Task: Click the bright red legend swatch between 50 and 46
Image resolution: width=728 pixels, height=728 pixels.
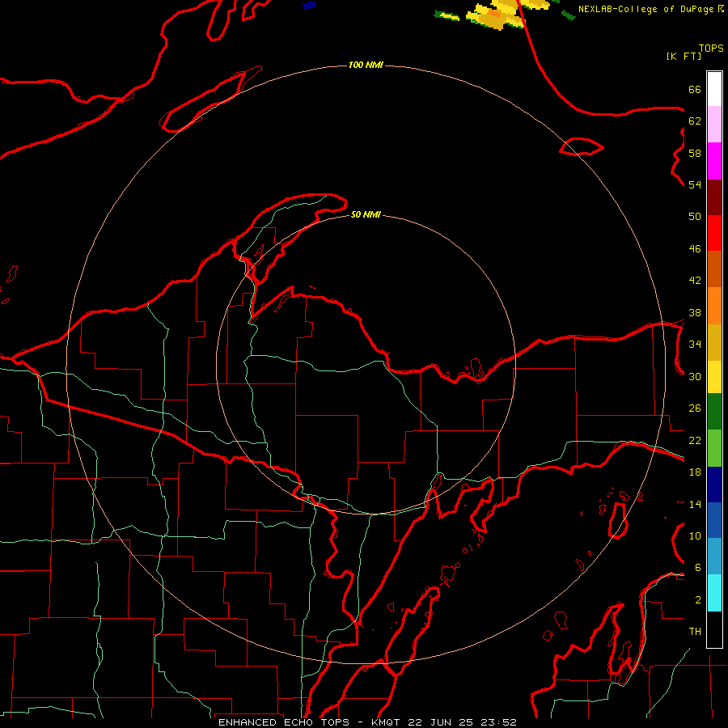Action: (714, 233)
